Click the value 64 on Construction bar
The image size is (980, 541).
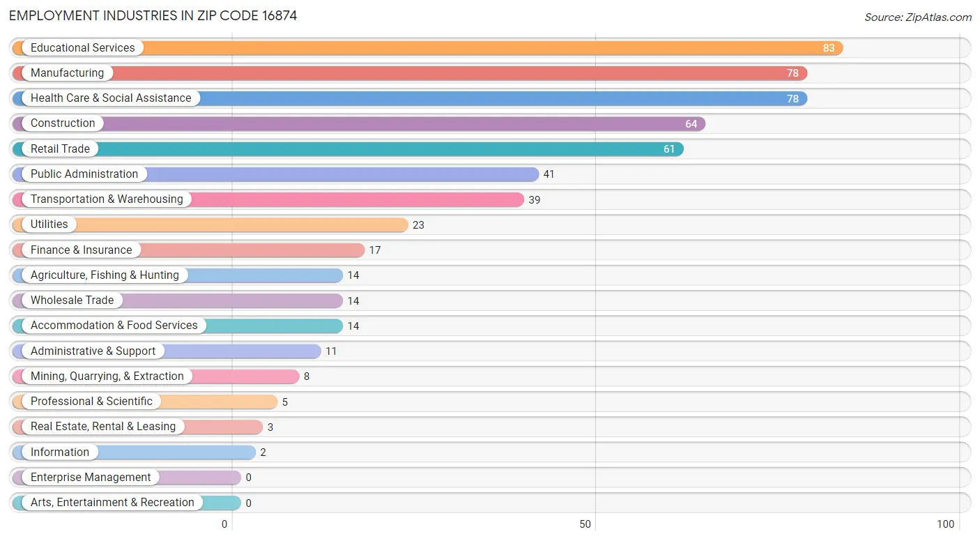691,124
